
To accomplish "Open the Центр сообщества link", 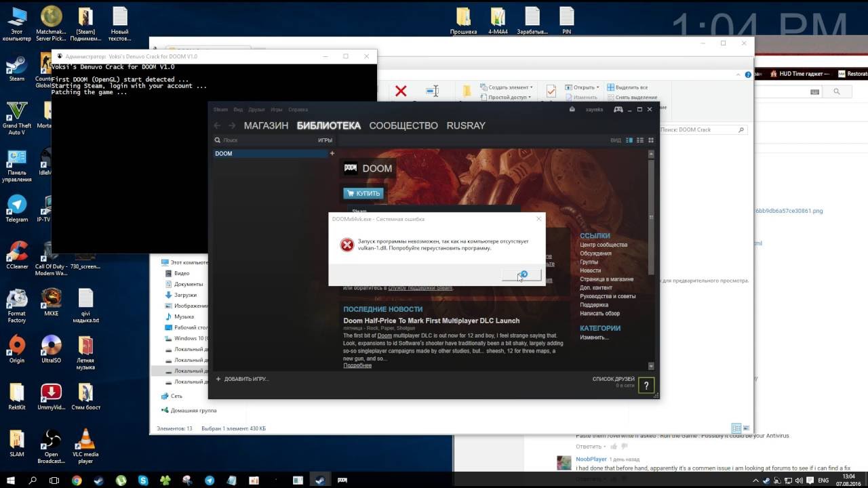I will pos(604,245).
